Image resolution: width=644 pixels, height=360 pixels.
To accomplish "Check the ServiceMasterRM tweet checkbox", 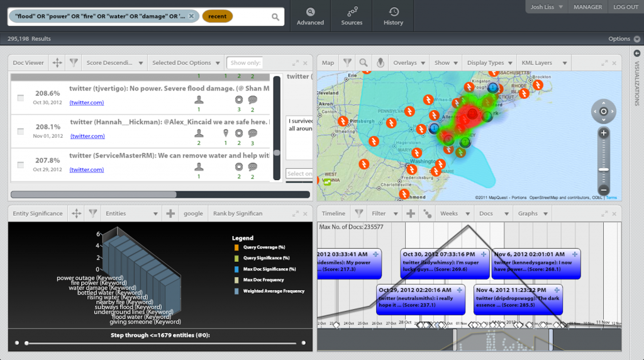I will point(21,165).
